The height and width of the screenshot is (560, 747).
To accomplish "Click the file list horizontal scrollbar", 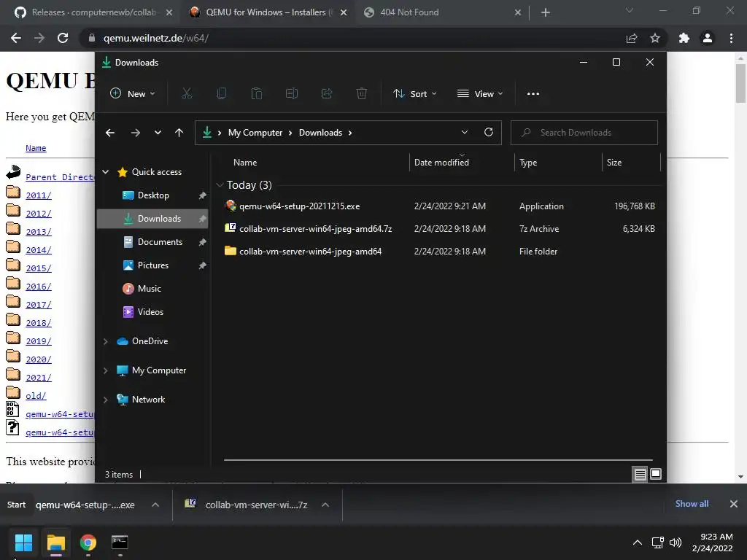I will tap(438, 460).
